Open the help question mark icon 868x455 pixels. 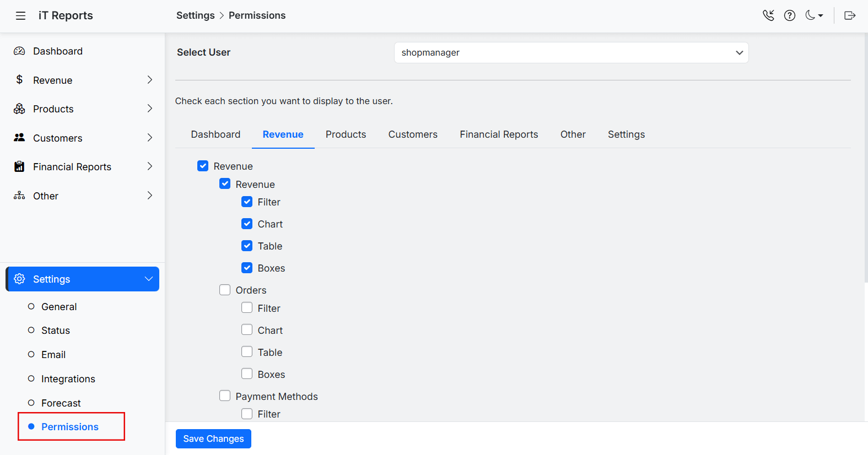(x=790, y=15)
